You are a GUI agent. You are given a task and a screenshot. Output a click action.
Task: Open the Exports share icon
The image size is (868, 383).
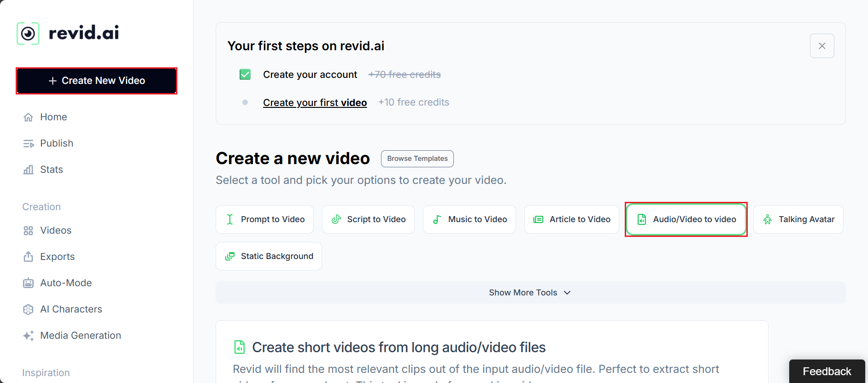coord(28,256)
